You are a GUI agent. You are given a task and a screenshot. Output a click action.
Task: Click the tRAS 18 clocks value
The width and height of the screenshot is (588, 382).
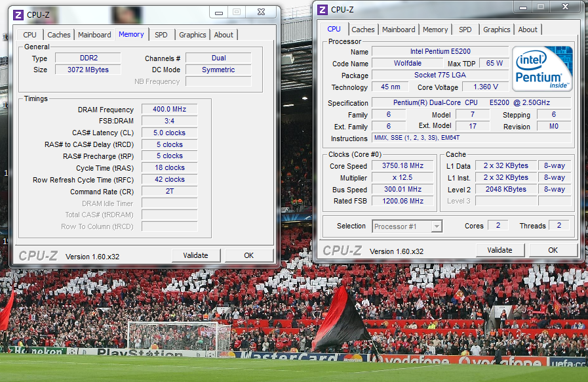[x=170, y=167]
